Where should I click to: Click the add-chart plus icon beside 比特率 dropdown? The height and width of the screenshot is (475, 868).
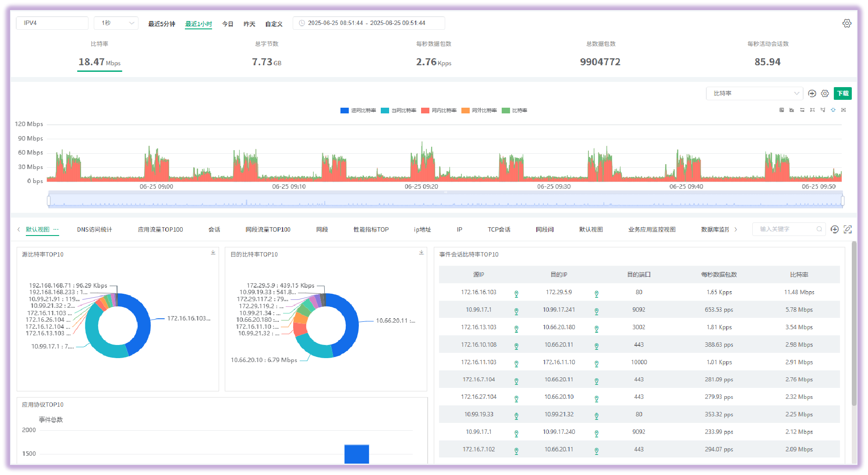pyautogui.click(x=812, y=93)
